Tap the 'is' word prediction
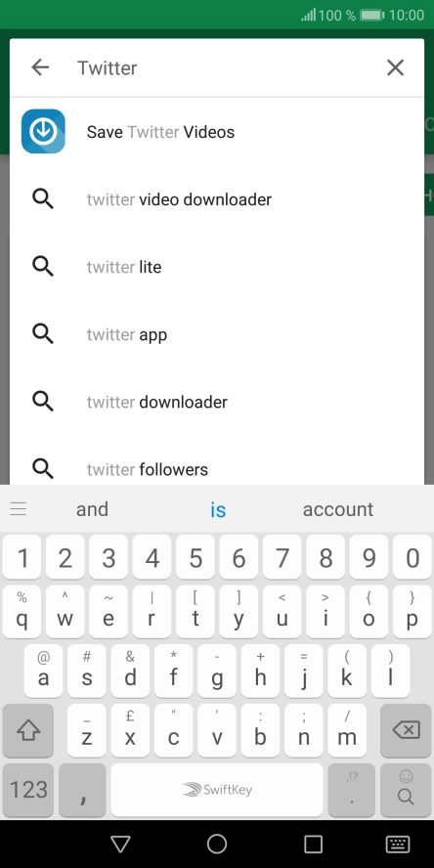434x868 pixels. coord(218,509)
